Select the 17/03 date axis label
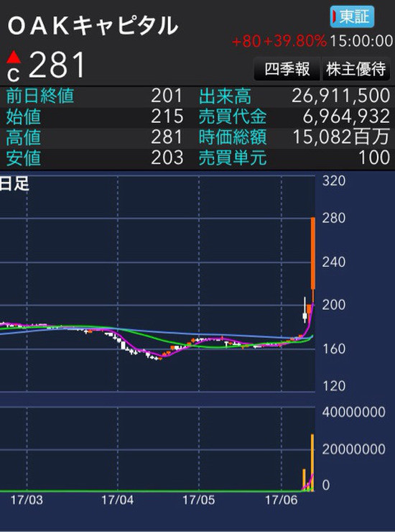Screen dimensions: 395x532 pos(27,500)
